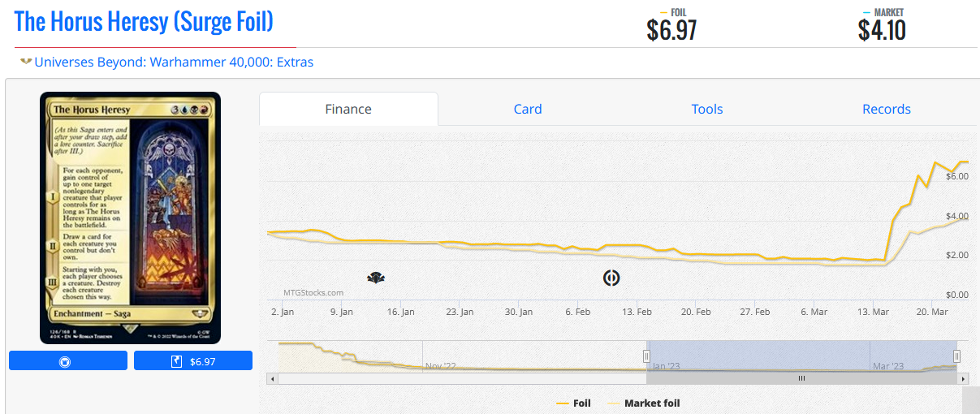
Task: Click the MARKET price $4.10 in header
Action: pyautogui.click(x=882, y=30)
